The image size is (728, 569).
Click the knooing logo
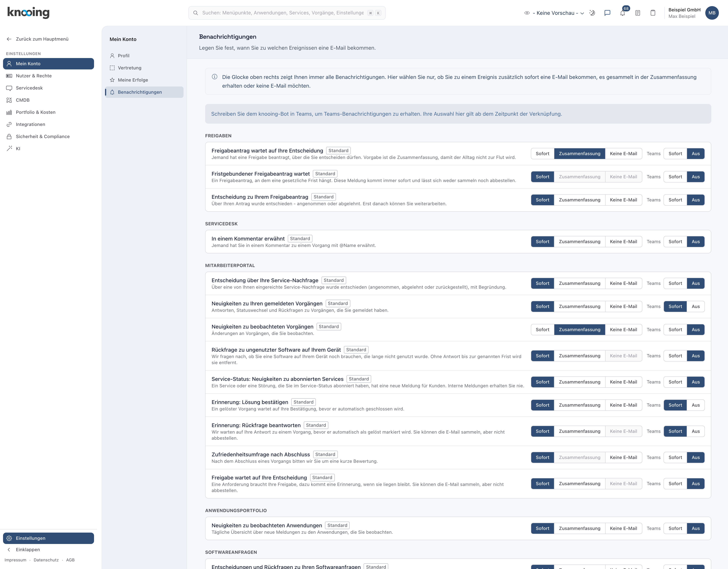pyautogui.click(x=28, y=12)
